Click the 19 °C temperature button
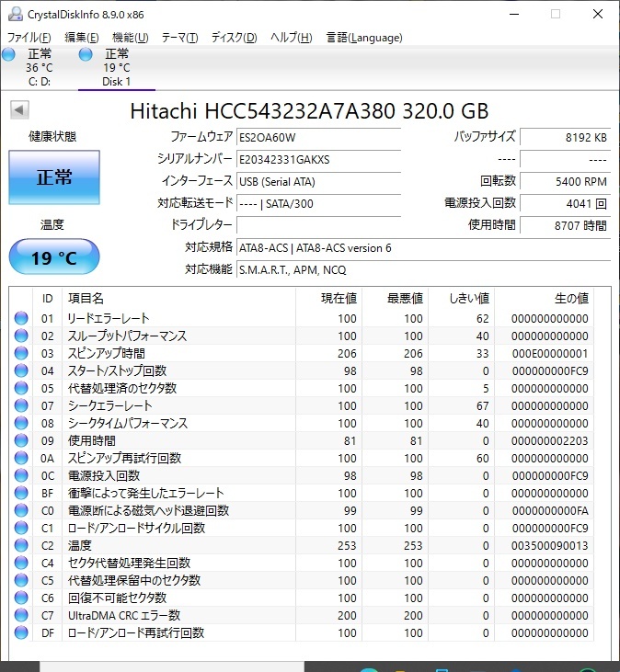 [53, 257]
